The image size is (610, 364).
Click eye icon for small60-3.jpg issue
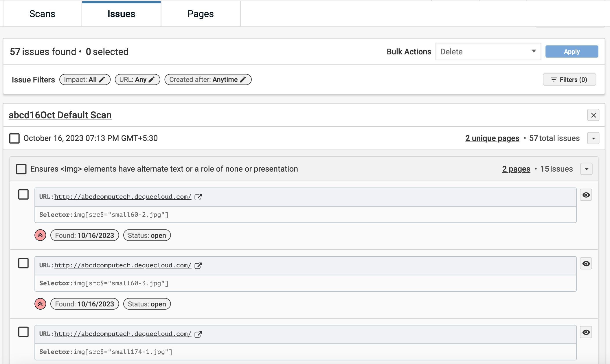pos(586,264)
